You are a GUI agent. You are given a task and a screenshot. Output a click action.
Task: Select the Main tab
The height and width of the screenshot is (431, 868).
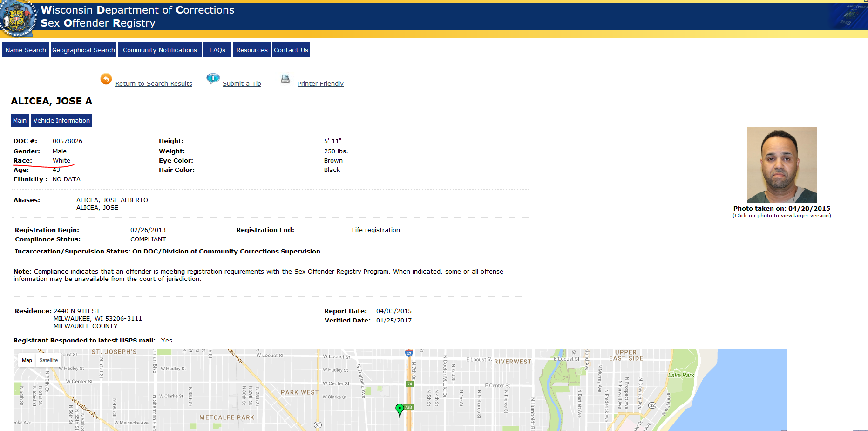20,120
